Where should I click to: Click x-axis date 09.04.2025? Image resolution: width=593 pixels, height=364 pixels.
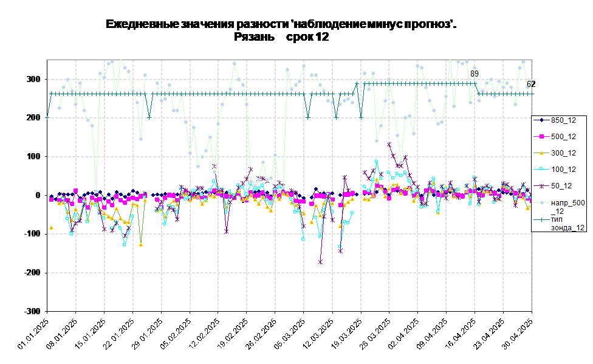point(433,334)
